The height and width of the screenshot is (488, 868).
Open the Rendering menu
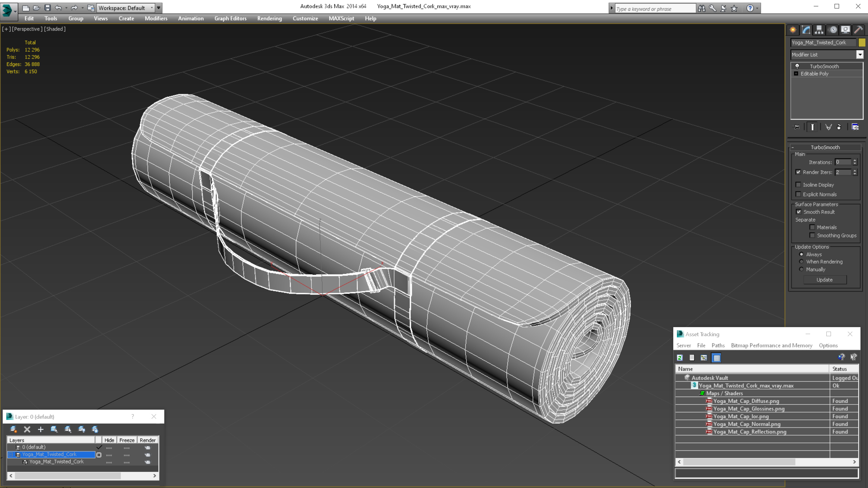[x=269, y=18]
